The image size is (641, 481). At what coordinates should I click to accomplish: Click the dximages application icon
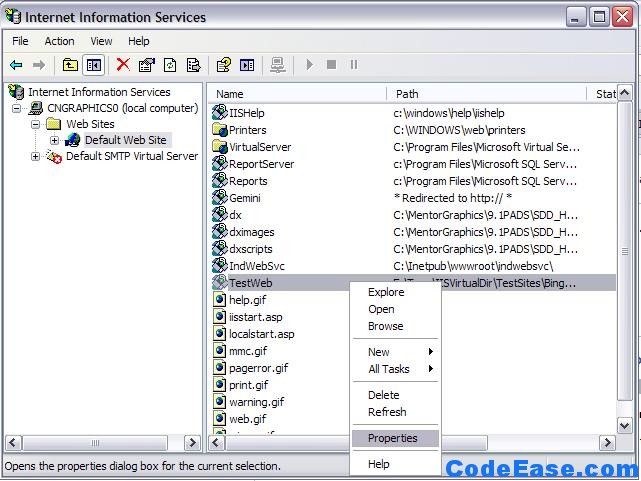tap(220, 231)
